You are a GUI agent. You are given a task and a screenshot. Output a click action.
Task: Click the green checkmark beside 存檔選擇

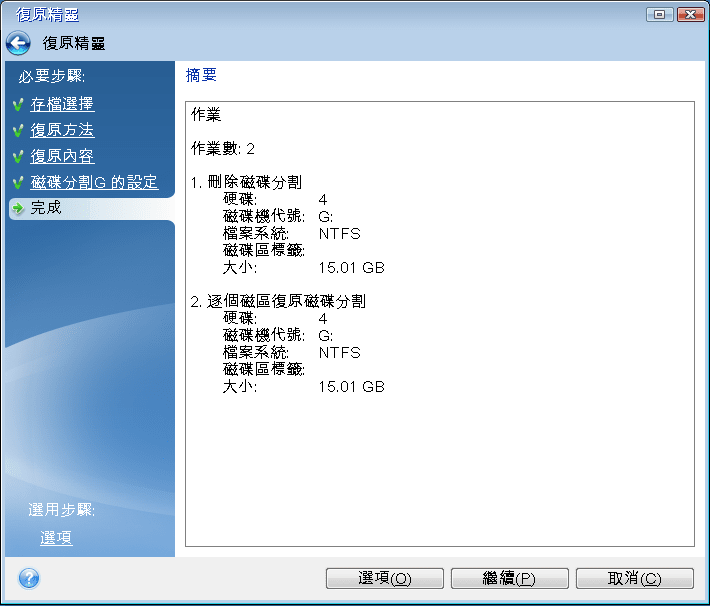tap(18, 104)
